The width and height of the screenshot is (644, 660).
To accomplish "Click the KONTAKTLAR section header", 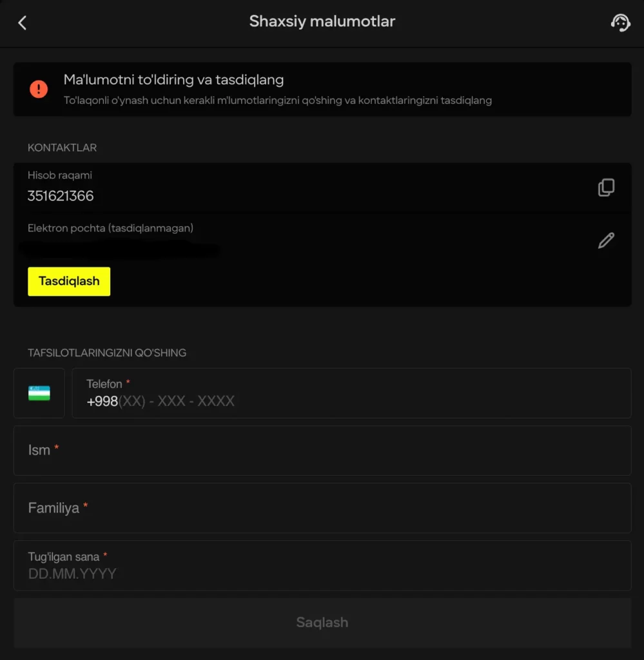I will [62, 148].
